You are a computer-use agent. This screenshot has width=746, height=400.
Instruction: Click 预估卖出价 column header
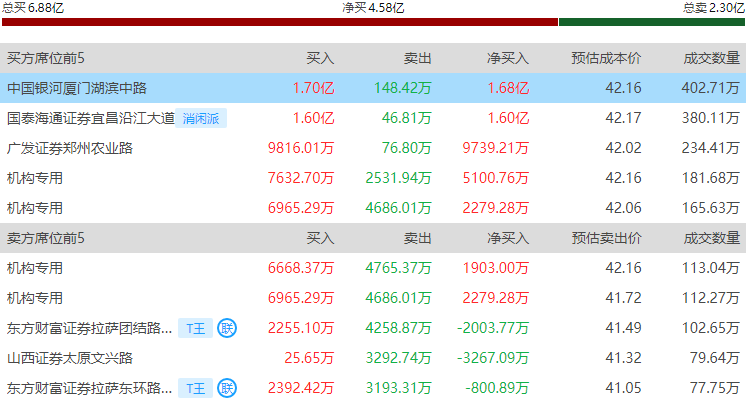coord(606,238)
